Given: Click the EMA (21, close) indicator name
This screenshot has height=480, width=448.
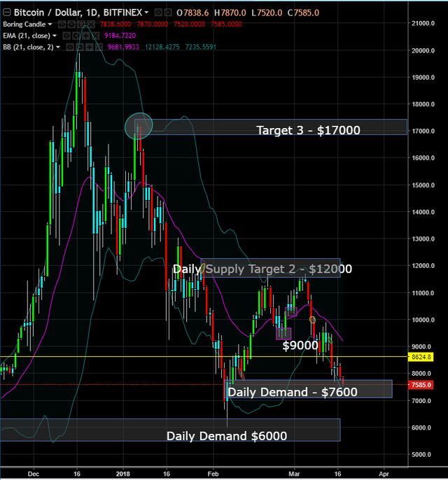Looking at the screenshot, I should pos(27,36).
